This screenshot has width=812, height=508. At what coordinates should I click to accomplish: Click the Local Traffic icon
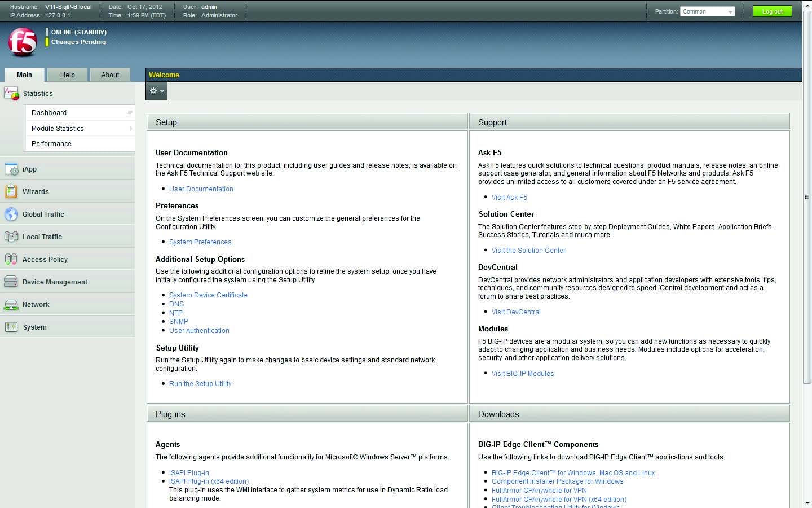[11, 237]
